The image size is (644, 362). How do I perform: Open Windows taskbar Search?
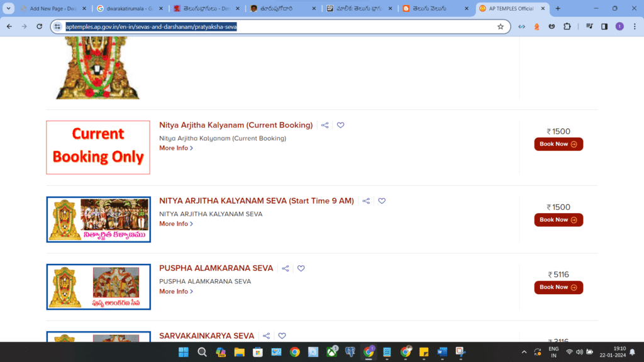click(202, 352)
